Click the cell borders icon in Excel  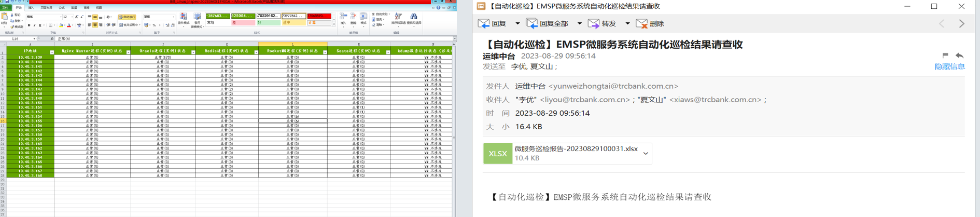click(50, 25)
